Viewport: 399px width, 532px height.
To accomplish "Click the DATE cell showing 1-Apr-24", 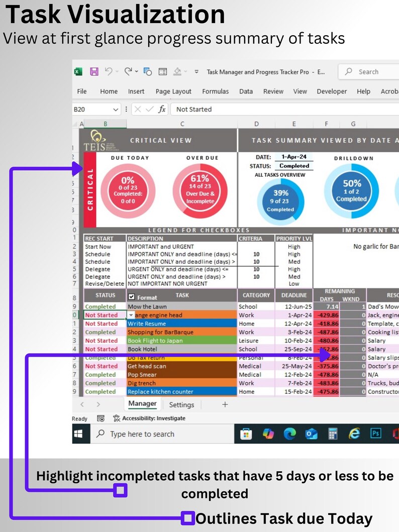I will [x=294, y=157].
